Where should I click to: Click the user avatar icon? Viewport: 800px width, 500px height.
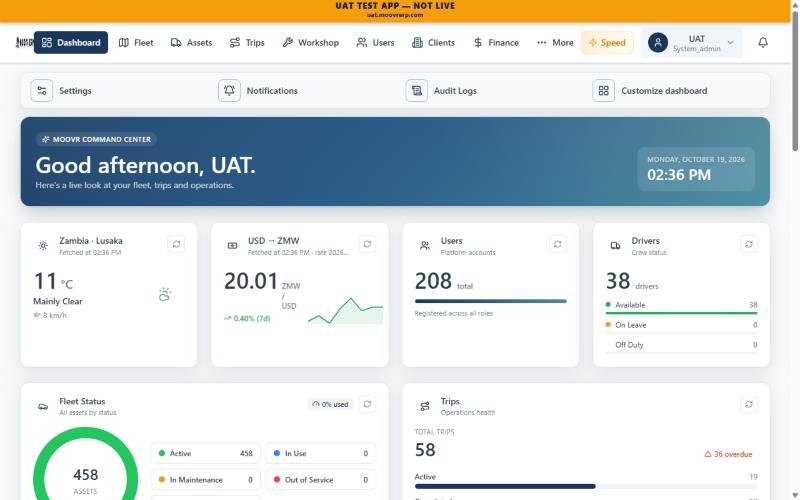(658, 42)
